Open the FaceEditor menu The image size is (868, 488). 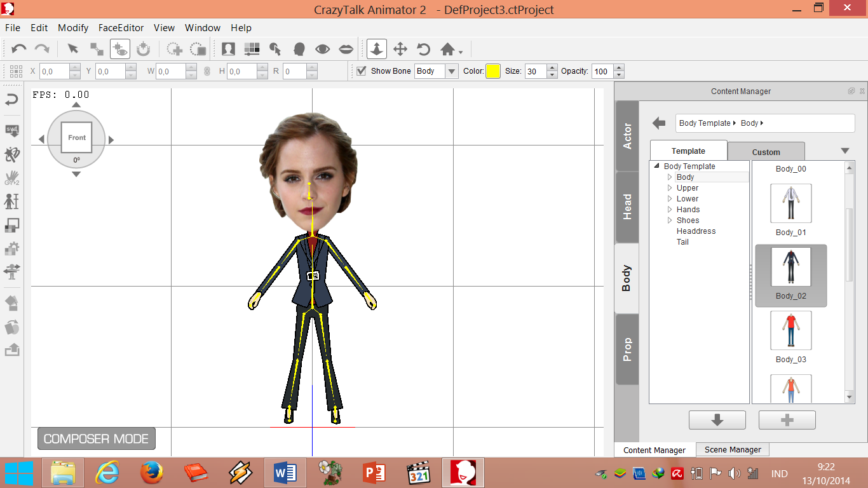[x=121, y=27]
